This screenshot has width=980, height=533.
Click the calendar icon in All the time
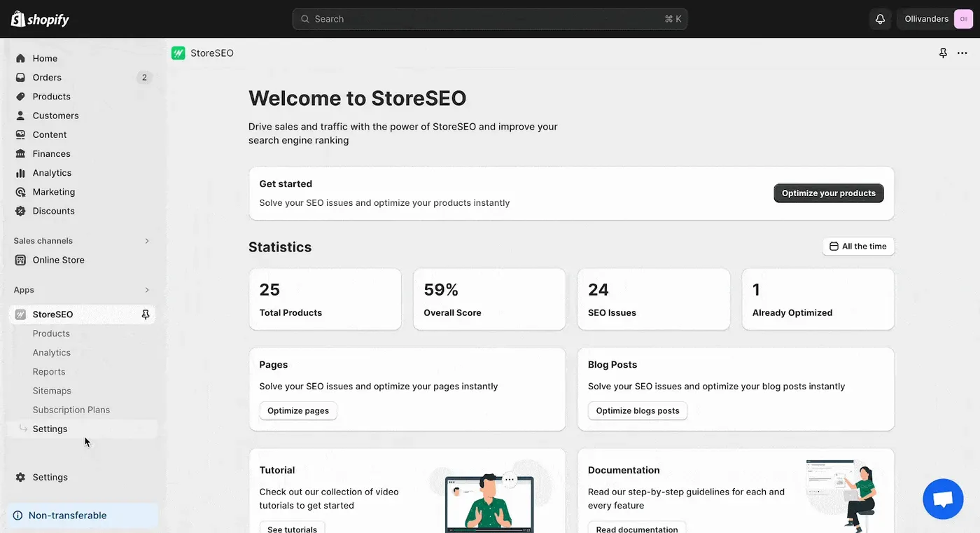click(x=834, y=247)
